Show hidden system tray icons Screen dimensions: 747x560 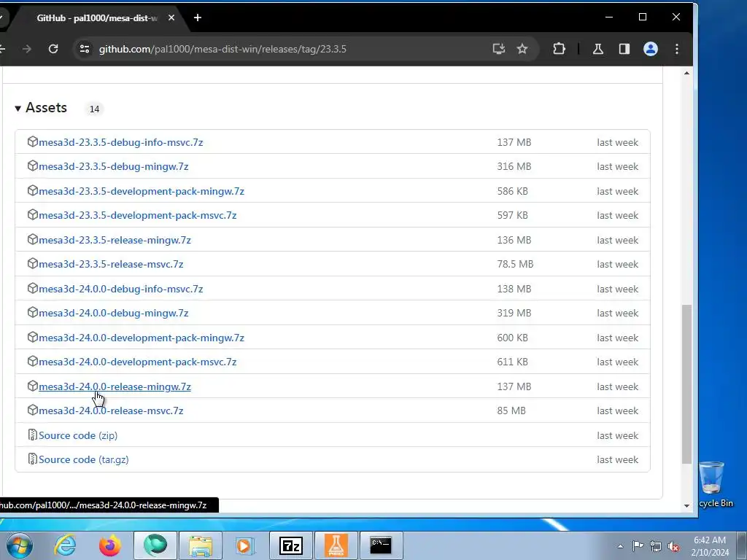[x=620, y=546]
